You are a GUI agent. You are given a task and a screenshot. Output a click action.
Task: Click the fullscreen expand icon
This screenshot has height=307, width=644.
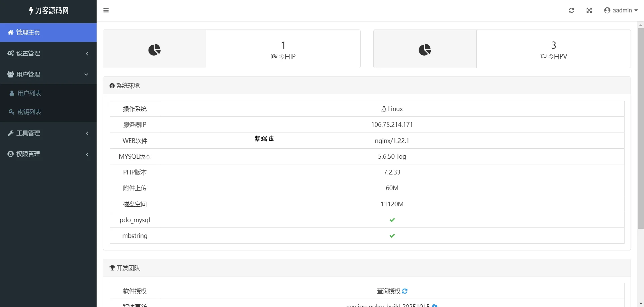589,10
